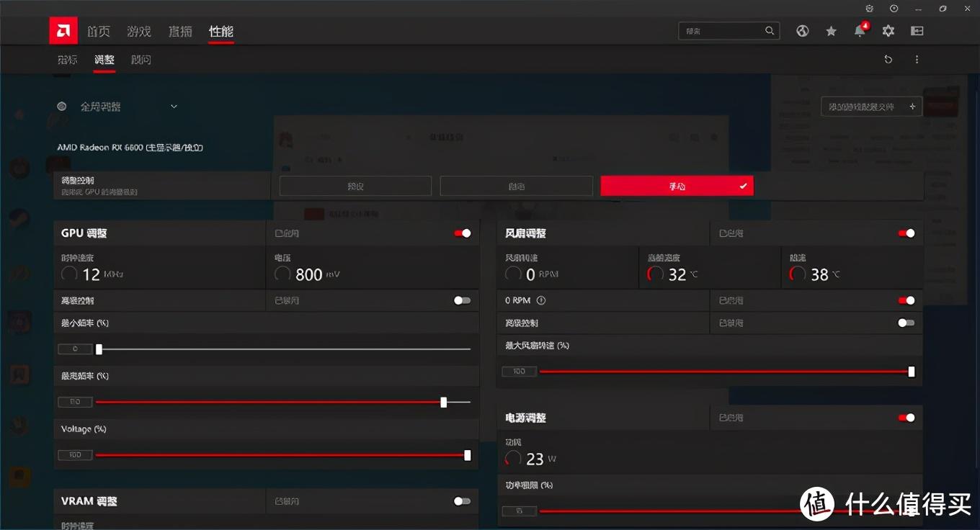Click the minimum frequency value box showing 0

[75, 349]
